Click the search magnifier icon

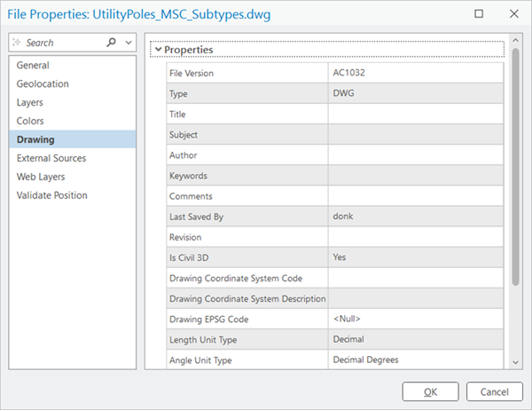pyautogui.click(x=111, y=43)
